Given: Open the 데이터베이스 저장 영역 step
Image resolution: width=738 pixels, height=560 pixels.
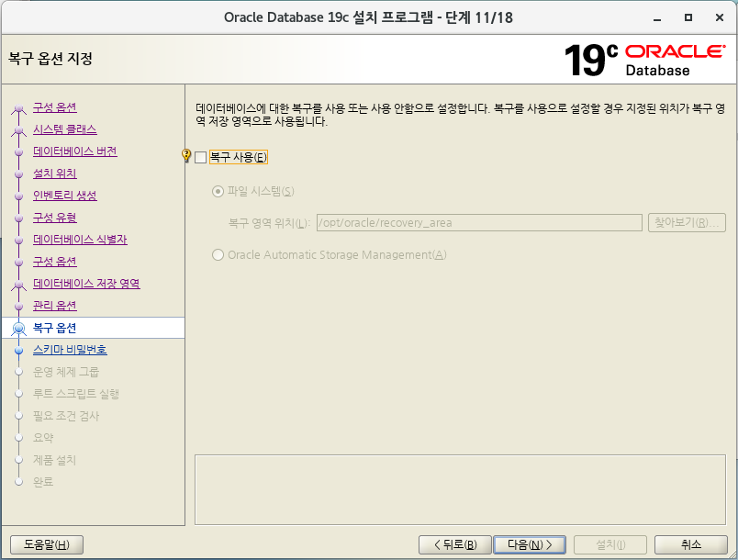Looking at the screenshot, I should click(86, 284).
